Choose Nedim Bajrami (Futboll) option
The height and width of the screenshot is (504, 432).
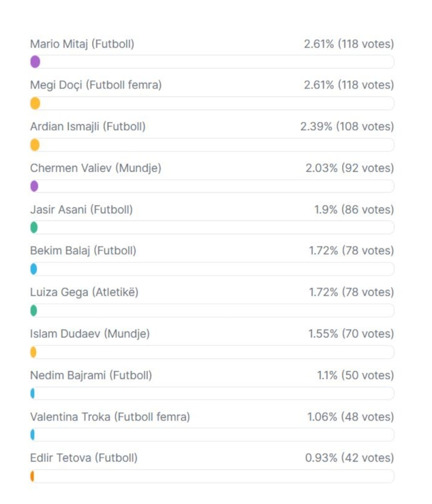pyautogui.click(x=91, y=376)
